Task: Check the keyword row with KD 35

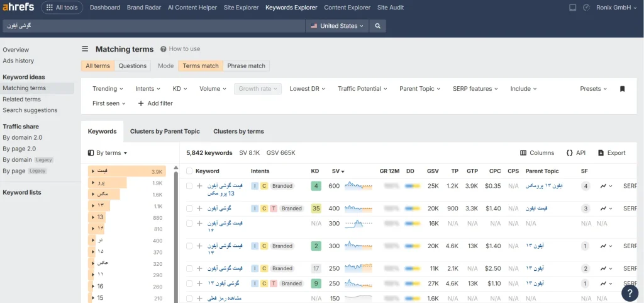Action: tap(189, 209)
